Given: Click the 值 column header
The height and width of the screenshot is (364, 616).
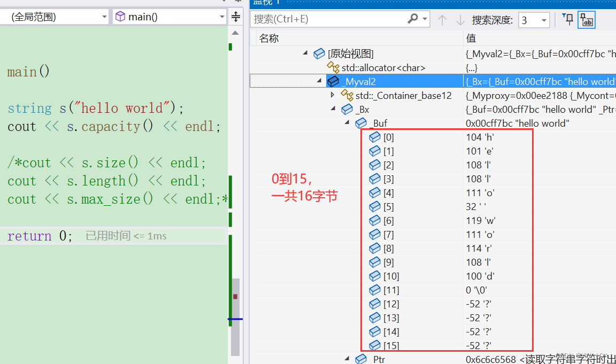Looking at the screenshot, I should 471,38.
